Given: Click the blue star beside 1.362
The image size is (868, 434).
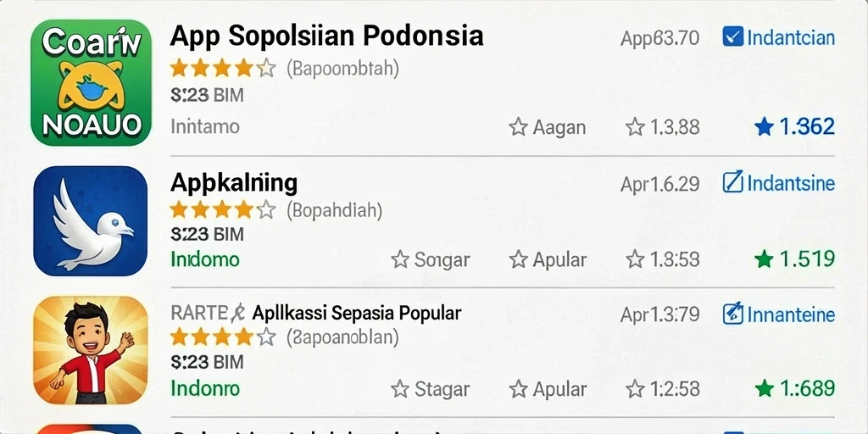Looking at the screenshot, I should 764,127.
